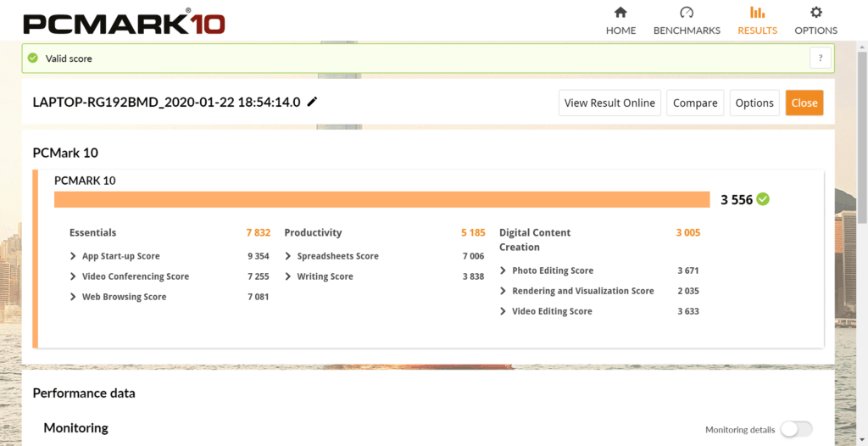
Task: Click the Compare button
Action: (695, 103)
